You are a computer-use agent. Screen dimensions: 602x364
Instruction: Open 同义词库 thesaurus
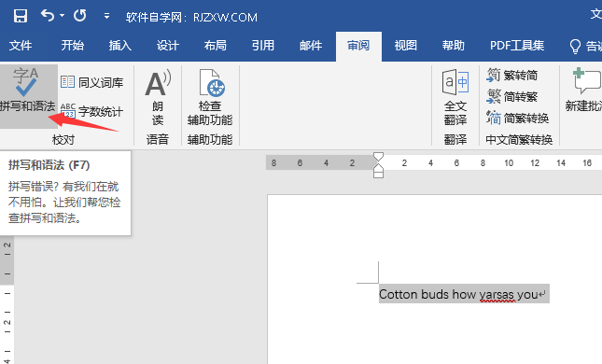click(x=92, y=82)
